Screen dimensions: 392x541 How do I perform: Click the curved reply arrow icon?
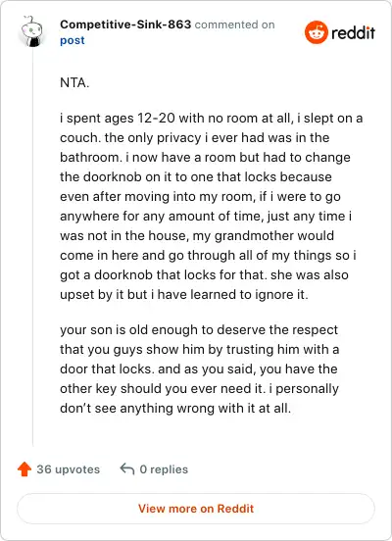click(127, 469)
